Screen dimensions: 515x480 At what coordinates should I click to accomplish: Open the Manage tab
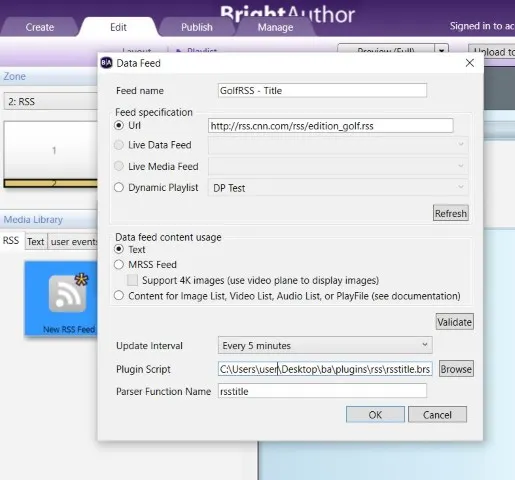pyautogui.click(x=275, y=27)
